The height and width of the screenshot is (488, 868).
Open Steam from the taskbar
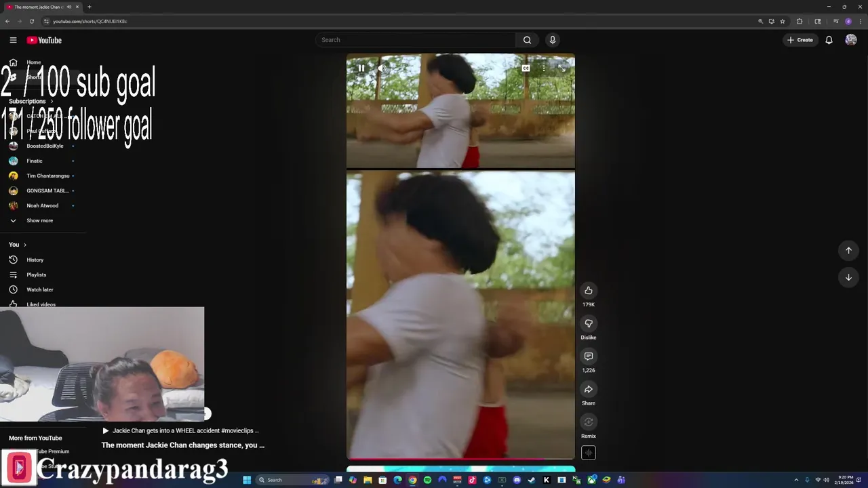click(532, 480)
